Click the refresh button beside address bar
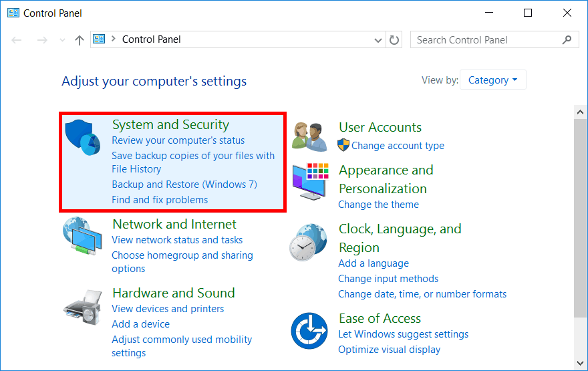The height and width of the screenshot is (371, 588). click(394, 40)
